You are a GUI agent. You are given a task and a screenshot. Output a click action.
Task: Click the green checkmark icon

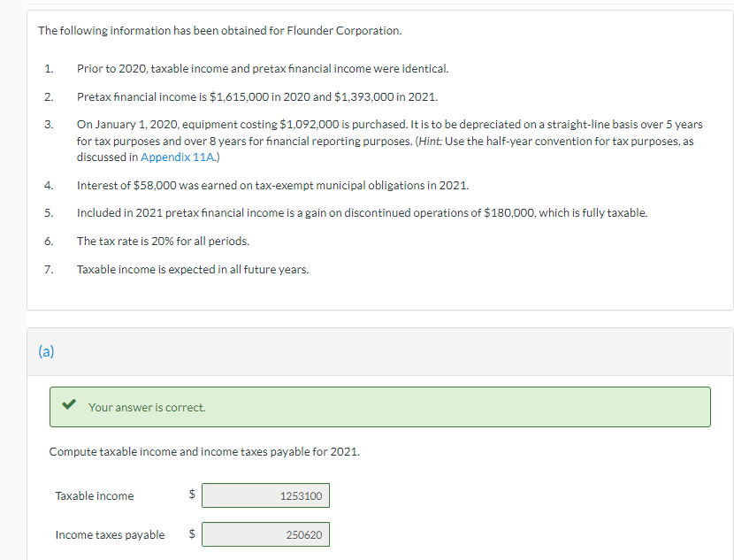(x=69, y=404)
